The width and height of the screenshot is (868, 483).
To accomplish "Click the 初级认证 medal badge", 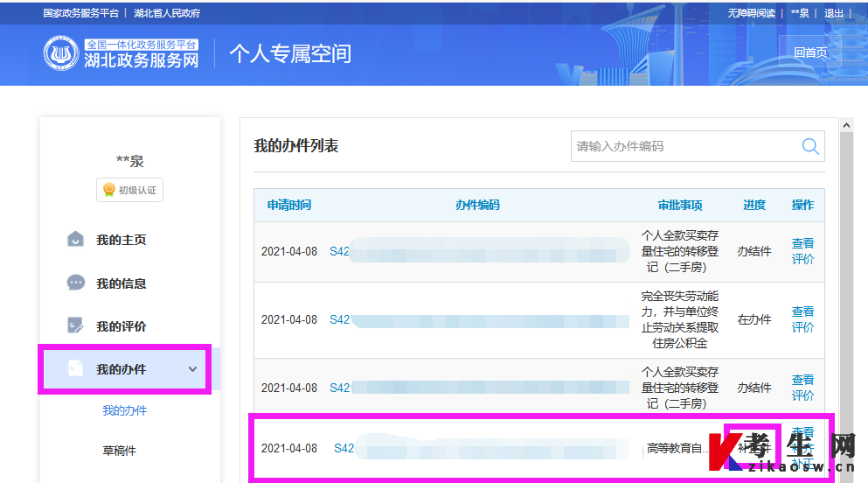I will [x=129, y=190].
